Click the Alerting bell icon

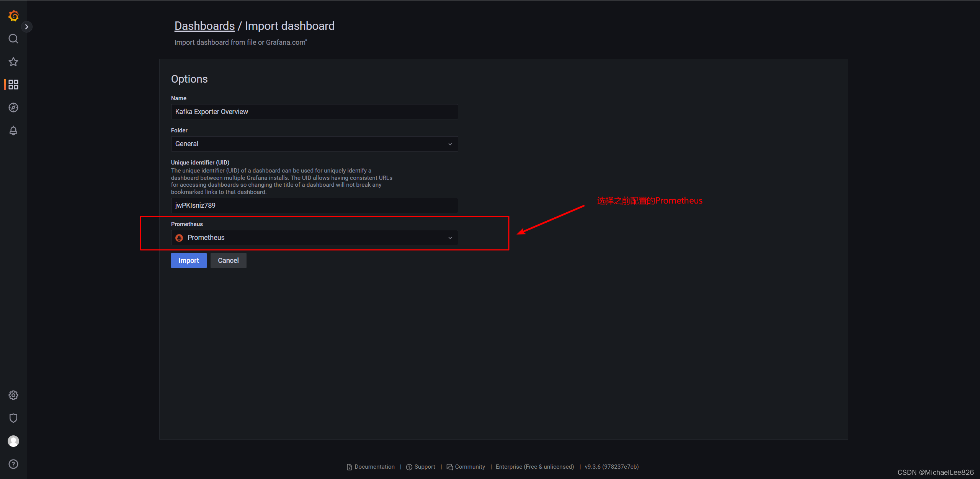click(14, 130)
